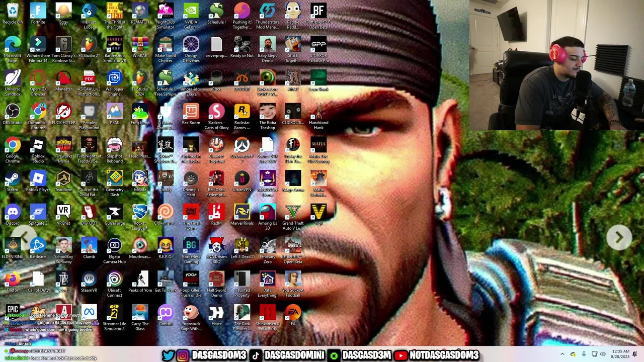The width and height of the screenshot is (644, 362).
Task: Launch Wallpaper Engine shortcut
Action: click(x=114, y=83)
